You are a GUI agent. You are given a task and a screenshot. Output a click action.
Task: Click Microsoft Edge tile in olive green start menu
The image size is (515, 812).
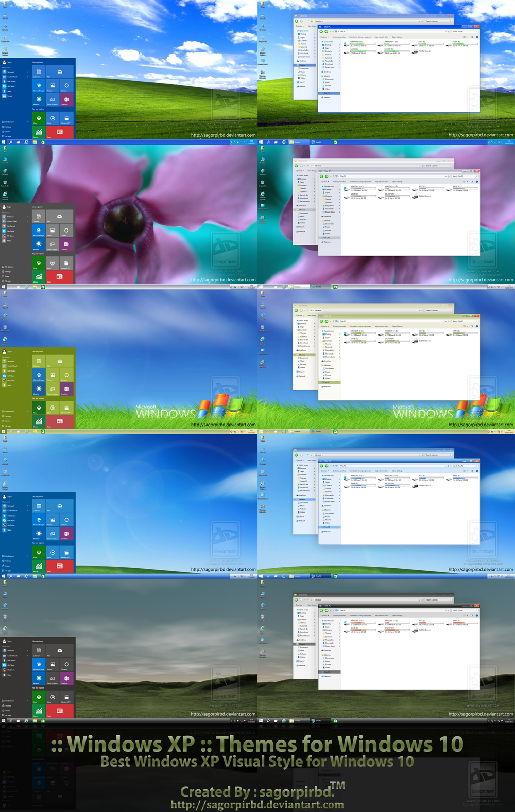point(39,376)
